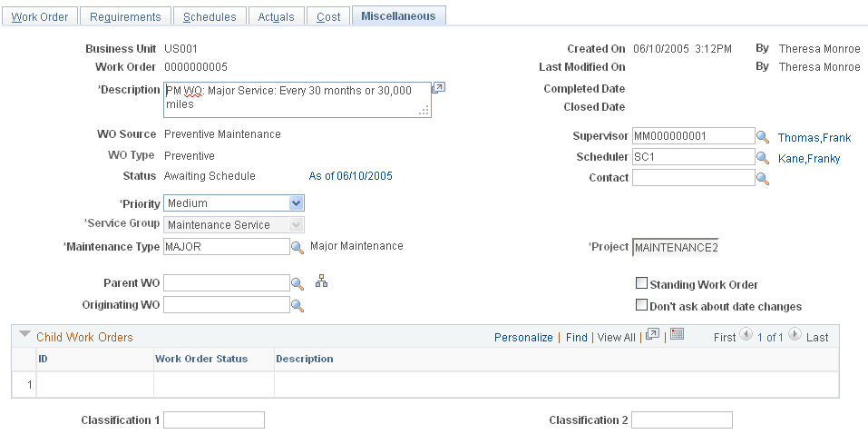Click the Contact lookup magnifier icon
Image resolution: width=868 pixels, height=444 pixels.
point(763,179)
